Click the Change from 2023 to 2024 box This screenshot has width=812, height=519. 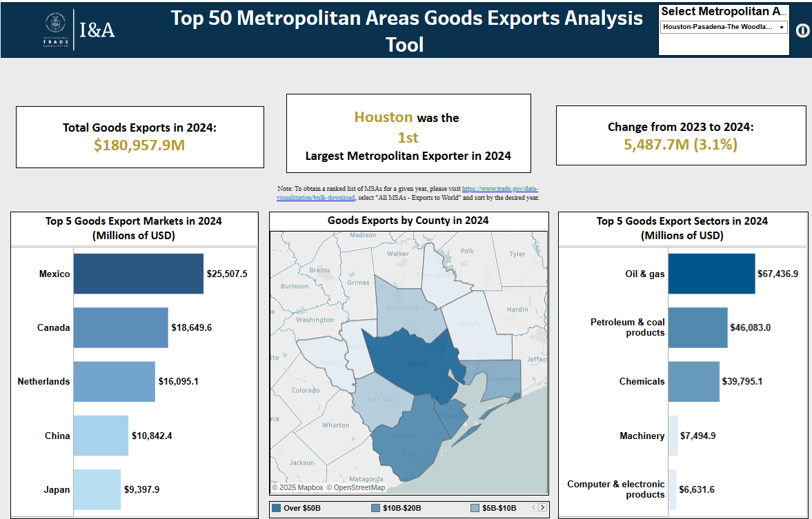pyautogui.click(x=680, y=136)
